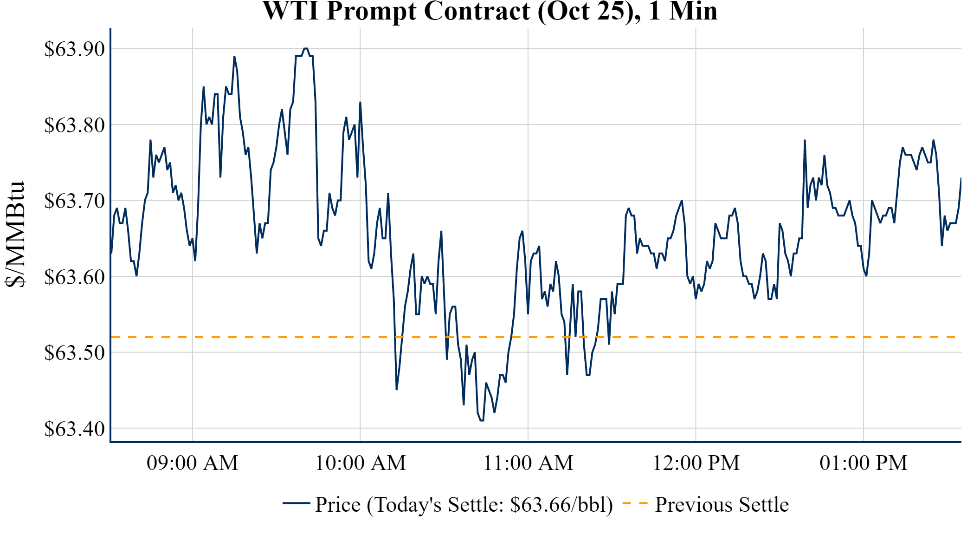The image size is (980, 535).
Task: Toggle the Price series legend entry
Action: tap(464, 505)
